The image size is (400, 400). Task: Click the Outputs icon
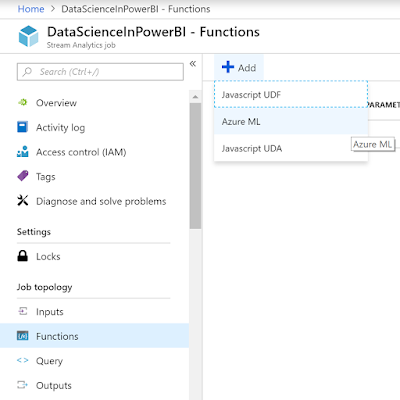tap(23, 385)
